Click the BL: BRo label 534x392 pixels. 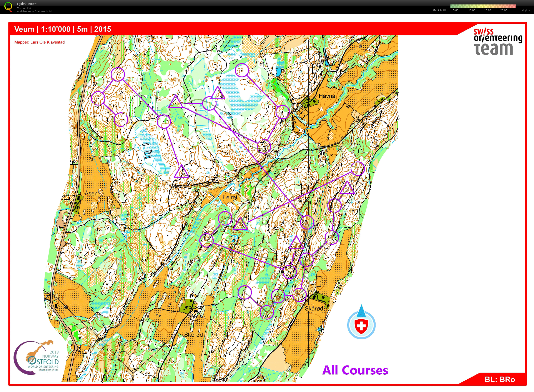500,379
